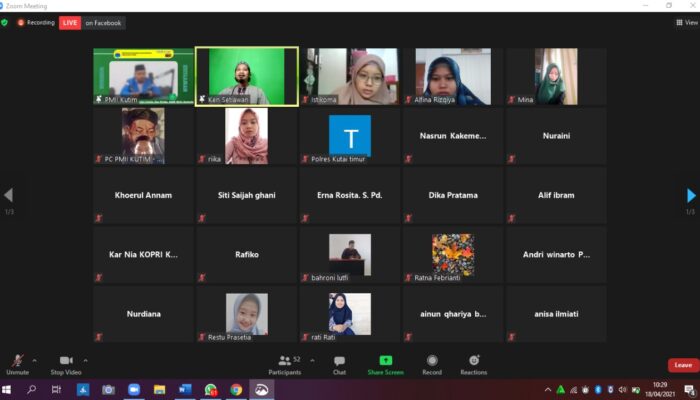Open audio options arrow next to Unmute
The height and width of the screenshot is (400, 700).
tap(34, 360)
